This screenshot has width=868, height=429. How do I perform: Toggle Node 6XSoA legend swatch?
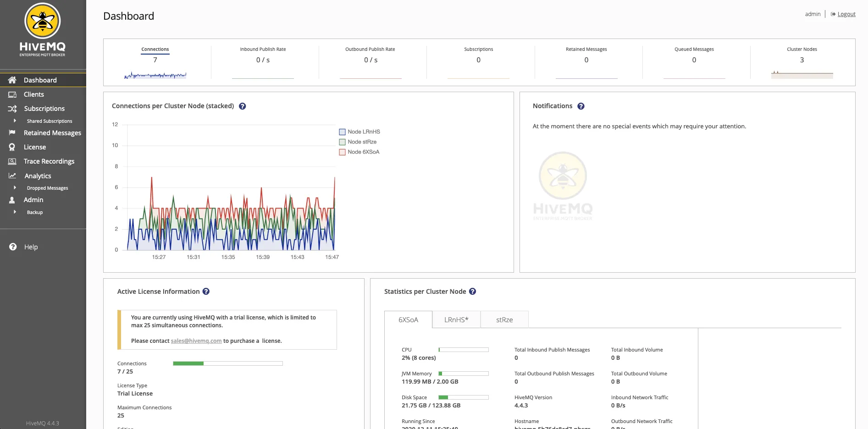click(342, 152)
